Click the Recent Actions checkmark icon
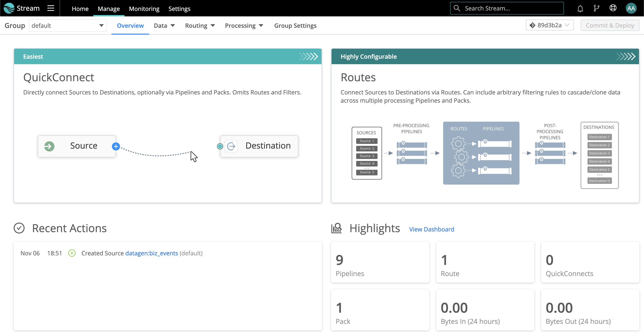 pos(19,228)
